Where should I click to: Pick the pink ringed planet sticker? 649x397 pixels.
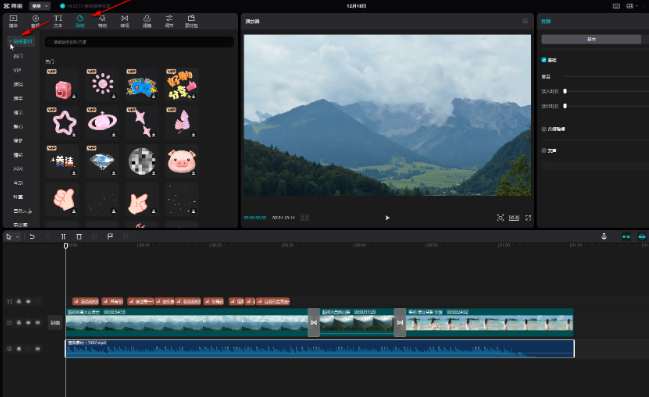(102, 123)
